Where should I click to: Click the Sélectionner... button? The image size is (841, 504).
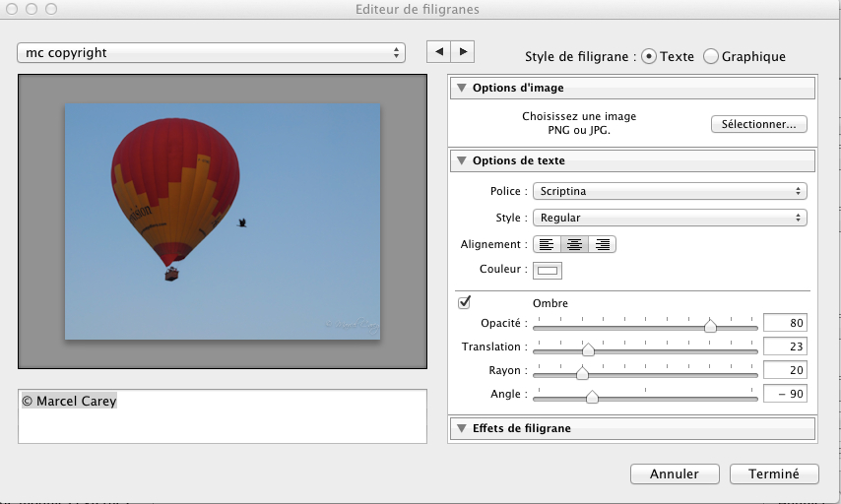coord(758,124)
